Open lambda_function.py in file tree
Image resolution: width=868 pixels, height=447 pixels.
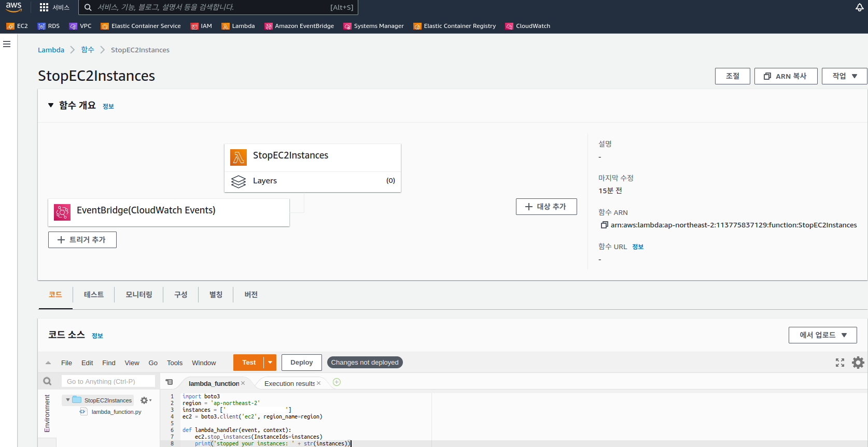coord(116,412)
